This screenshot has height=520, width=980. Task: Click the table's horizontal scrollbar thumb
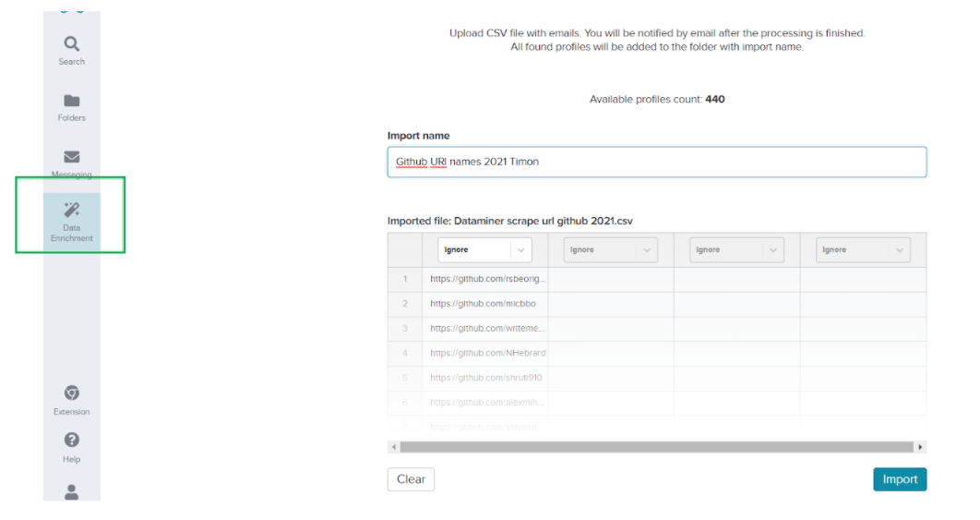coord(656,447)
